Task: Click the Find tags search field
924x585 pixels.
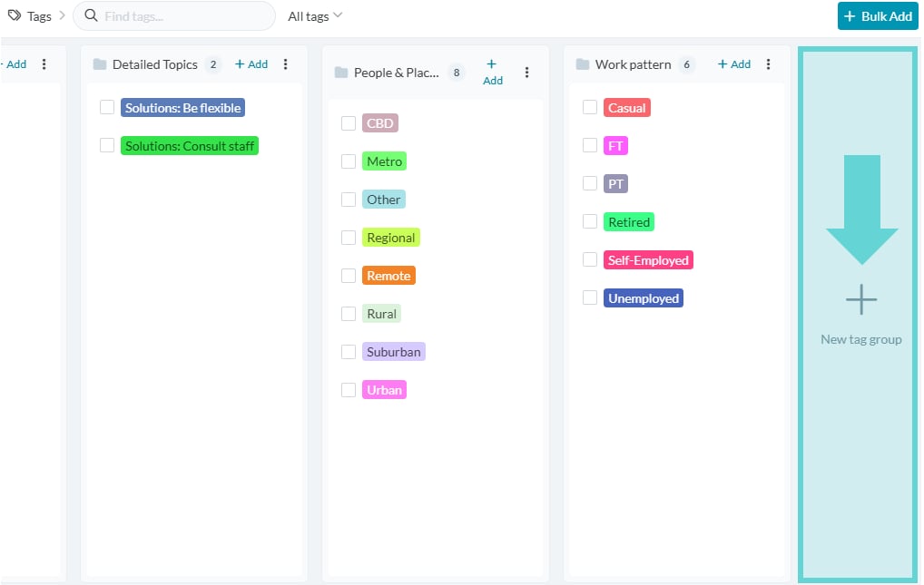Action: click(x=174, y=16)
